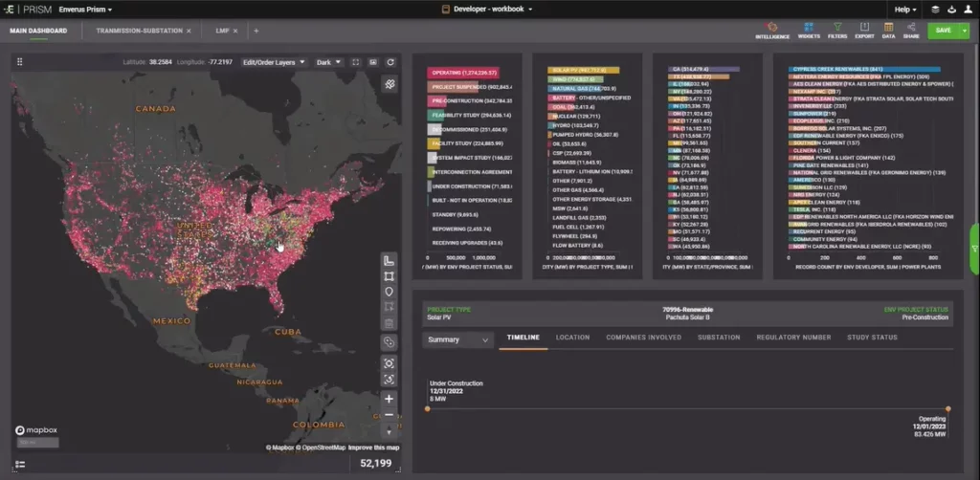Click the green Save button

pyautogui.click(x=944, y=31)
